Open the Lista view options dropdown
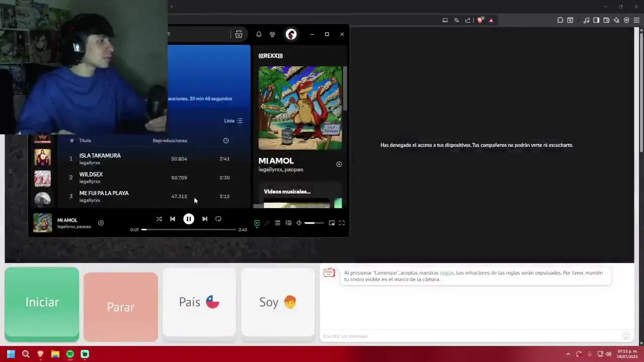The height and width of the screenshot is (362, 644). coord(233,121)
